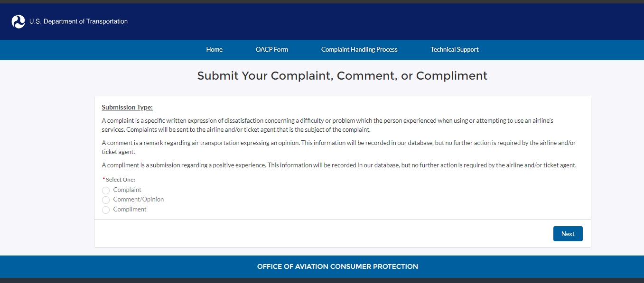The height and width of the screenshot is (283, 644).
Task: Click the U.S. Department of Transportation title
Action: pyautogui.click(x=78, y=21)
